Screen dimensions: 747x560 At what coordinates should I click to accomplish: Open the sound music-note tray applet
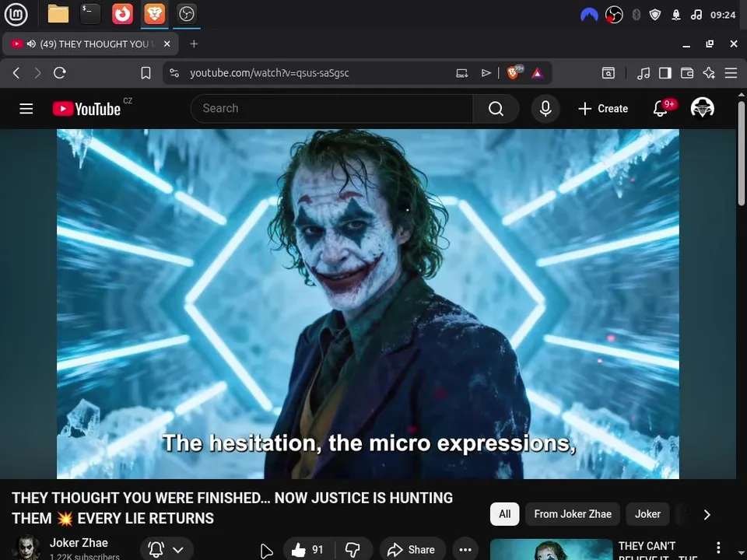(x=696, y=15)
